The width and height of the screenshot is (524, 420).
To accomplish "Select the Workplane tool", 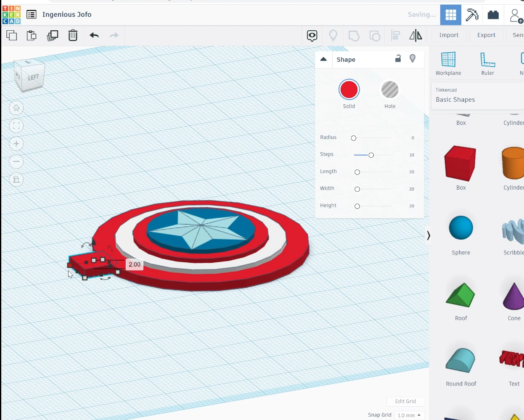I will pyautogui.click(x=448, y=63).
